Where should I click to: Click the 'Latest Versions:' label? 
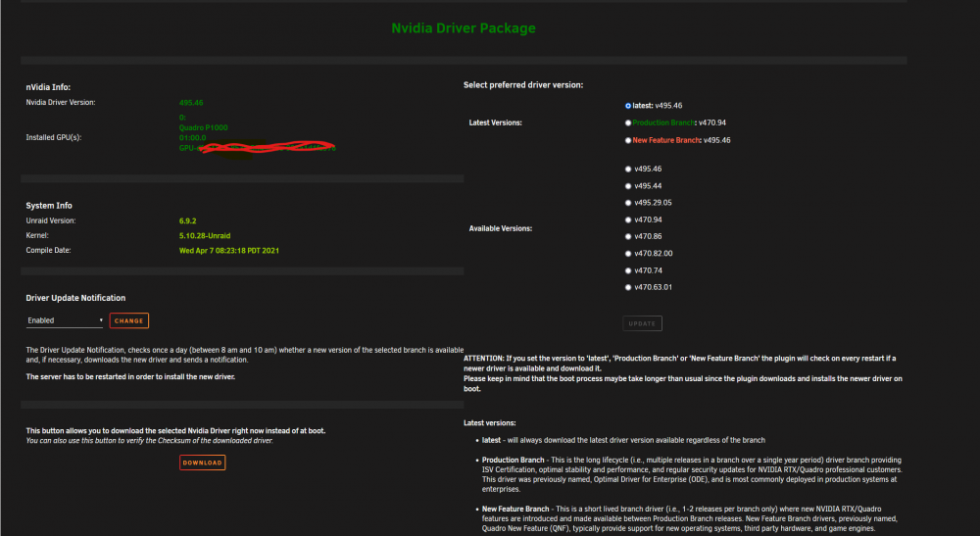coord(496,123)
